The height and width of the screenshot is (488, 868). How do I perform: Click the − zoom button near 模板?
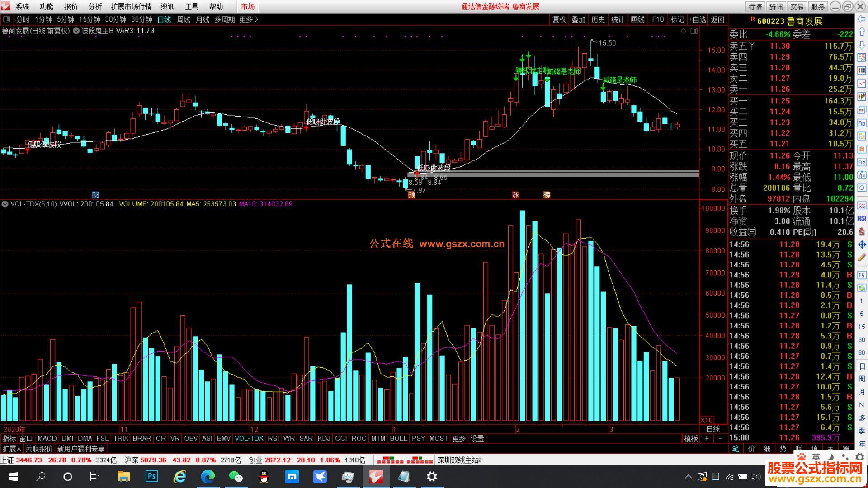[720, 438]
